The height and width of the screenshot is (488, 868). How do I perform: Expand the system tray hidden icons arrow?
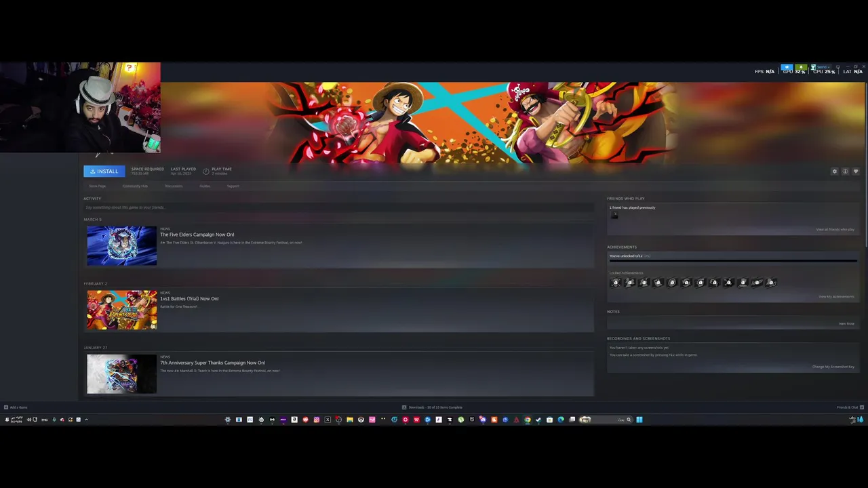86,420
